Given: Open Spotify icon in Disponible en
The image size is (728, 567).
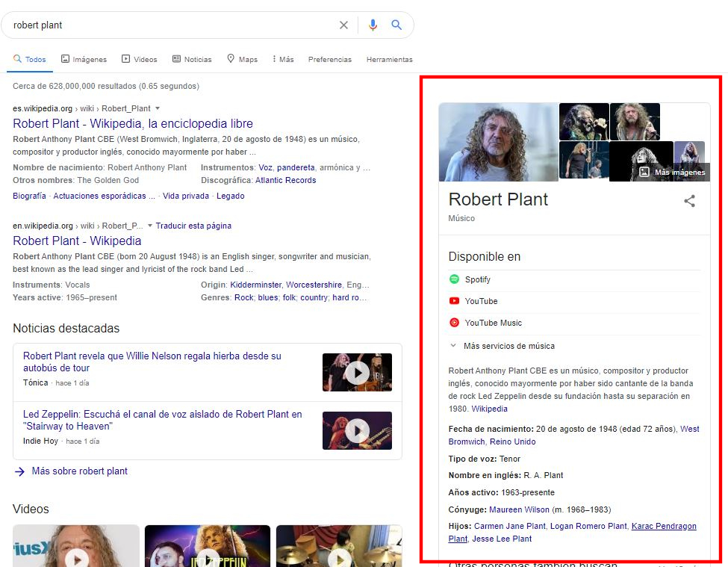Looking at the screenshot, I should tap(455, 279).
